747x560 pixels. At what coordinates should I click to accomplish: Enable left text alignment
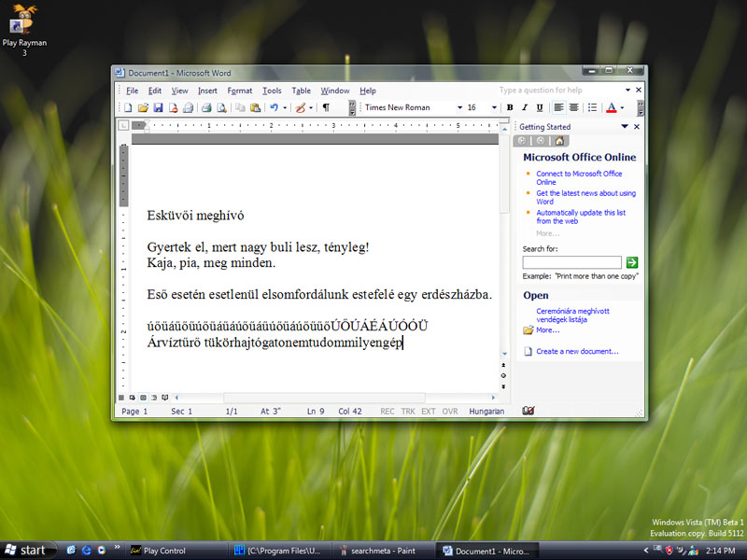click(558, 107)
